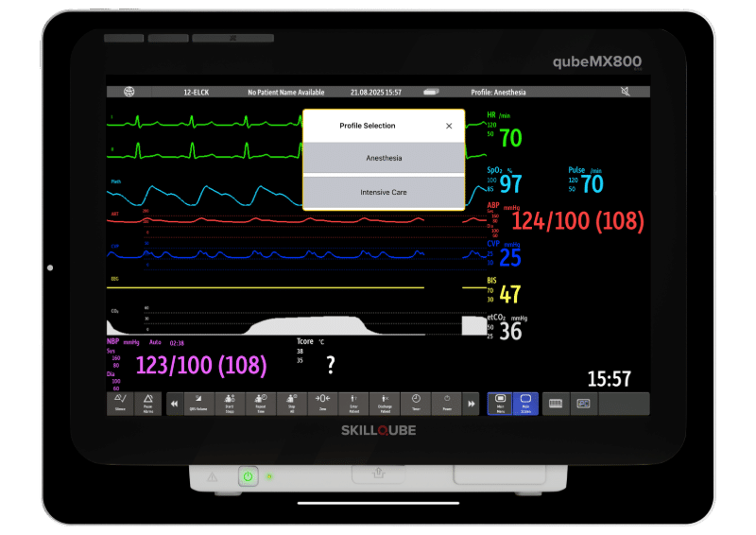The height and width of the screenshot is (535, 756).
Task: Switch to the Main Screen
Action: coord(525,404)
